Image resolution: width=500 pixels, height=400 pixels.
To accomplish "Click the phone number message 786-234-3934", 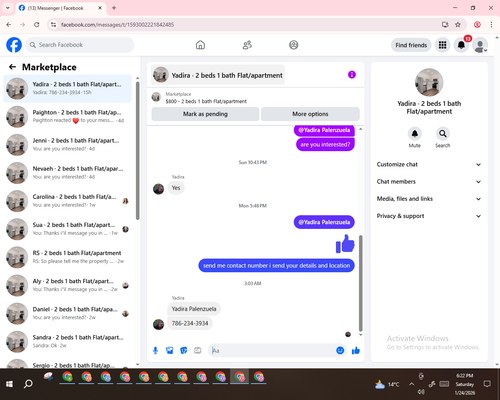I will pos(190,323).
